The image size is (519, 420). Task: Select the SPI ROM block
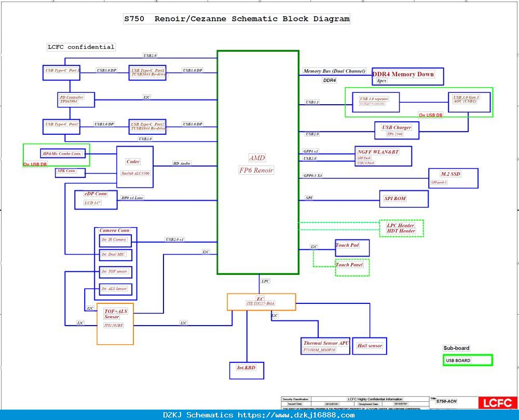[404, 199]
